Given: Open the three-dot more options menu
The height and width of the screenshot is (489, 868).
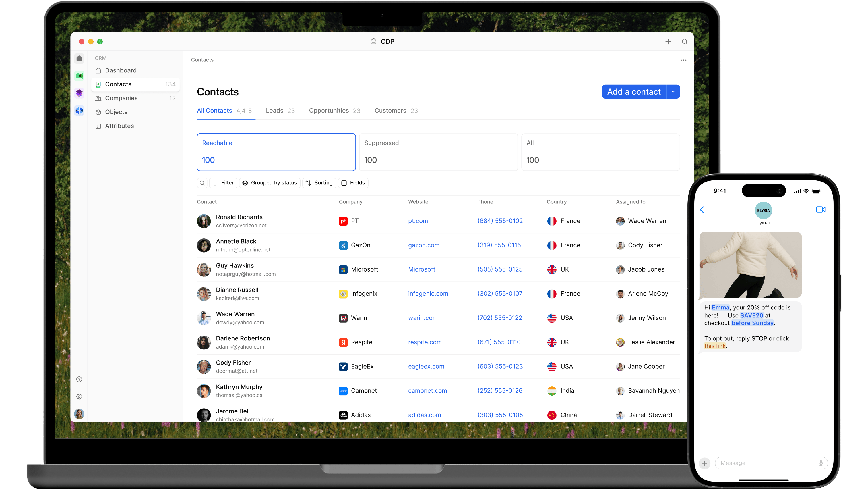Looking at the screenshot, I should click(683, 60).
